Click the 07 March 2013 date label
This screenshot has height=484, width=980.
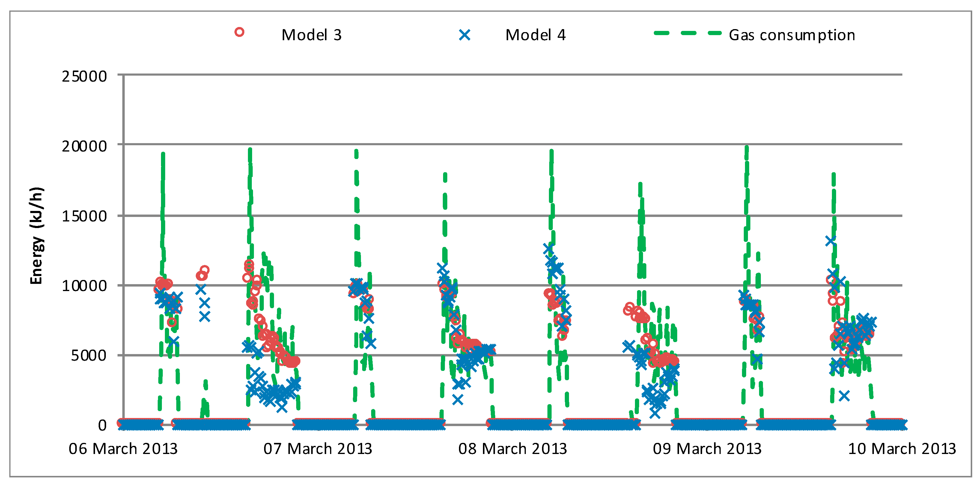[x=318, y=449]
